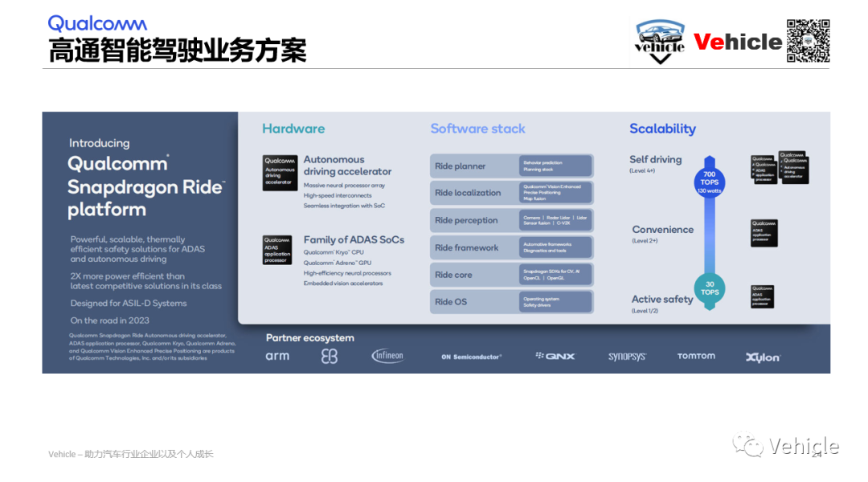Click the QNX partner logo
Screen dimensions: 868x482
[555, 356]
